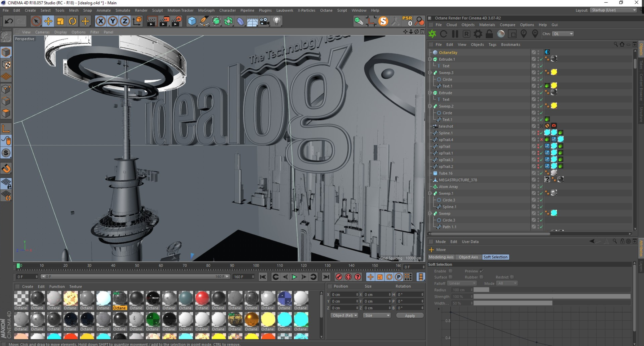Select the red Octane material swatch
This screenshot has height=346, width=644.
click(202, 298)
